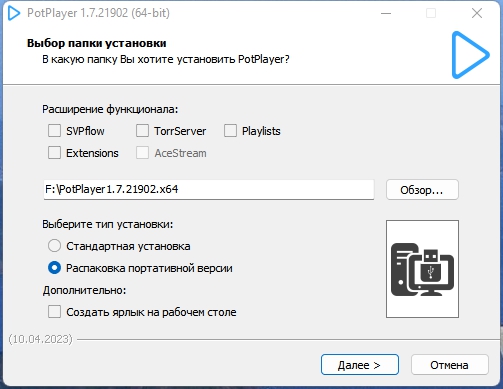503x389 pixels.
Task: Toggle Создать ярлык на рабочем столе
Action: [54, 312]
